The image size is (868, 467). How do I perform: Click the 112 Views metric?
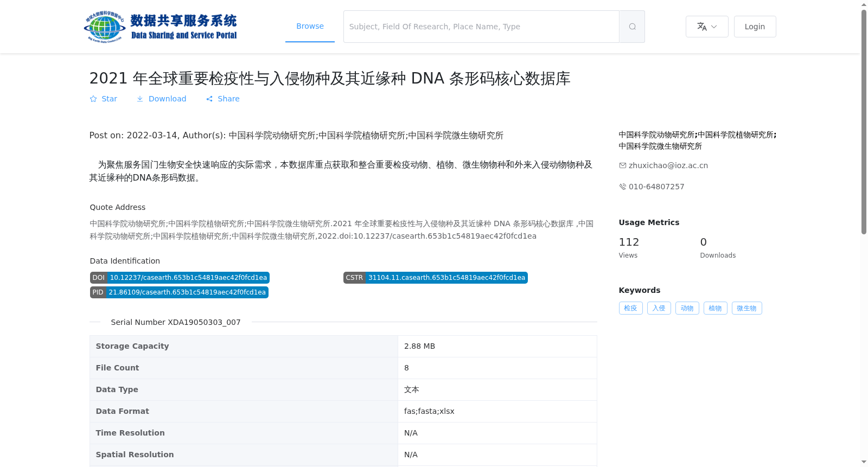[x=629, y=248]
